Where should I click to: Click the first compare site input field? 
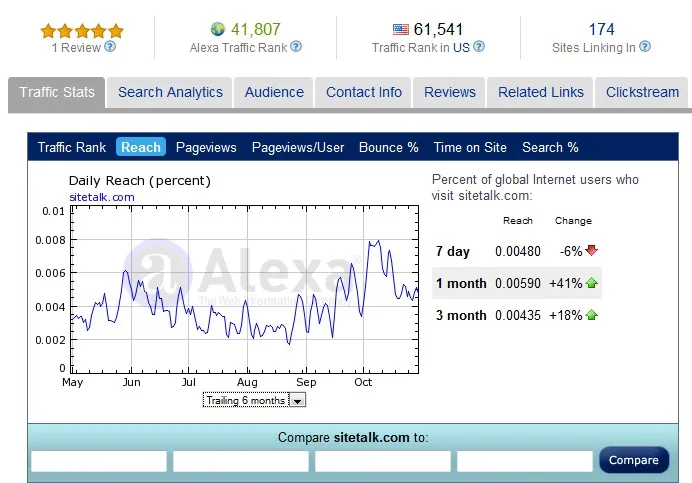pyautogui.click(x=99, y=461)
